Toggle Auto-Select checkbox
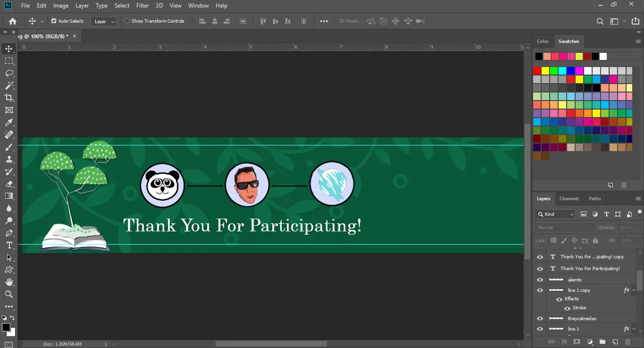Screen dimensions: 644x348 (x=54, y=21)
